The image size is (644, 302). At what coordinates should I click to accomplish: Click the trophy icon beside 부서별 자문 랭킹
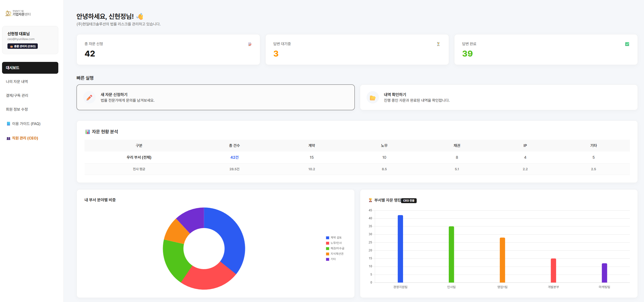click(x=370, y=200)
